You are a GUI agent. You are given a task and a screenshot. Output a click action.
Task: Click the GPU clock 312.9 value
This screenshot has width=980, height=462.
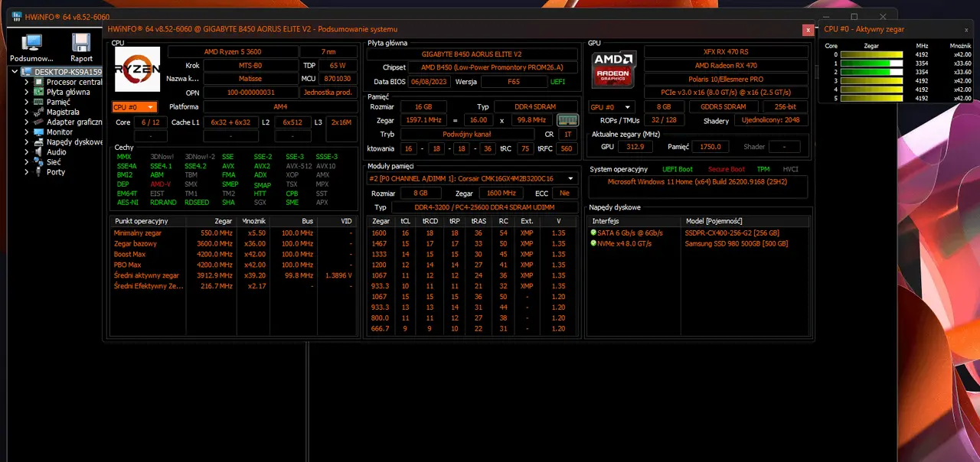click(x=635, y=147)
